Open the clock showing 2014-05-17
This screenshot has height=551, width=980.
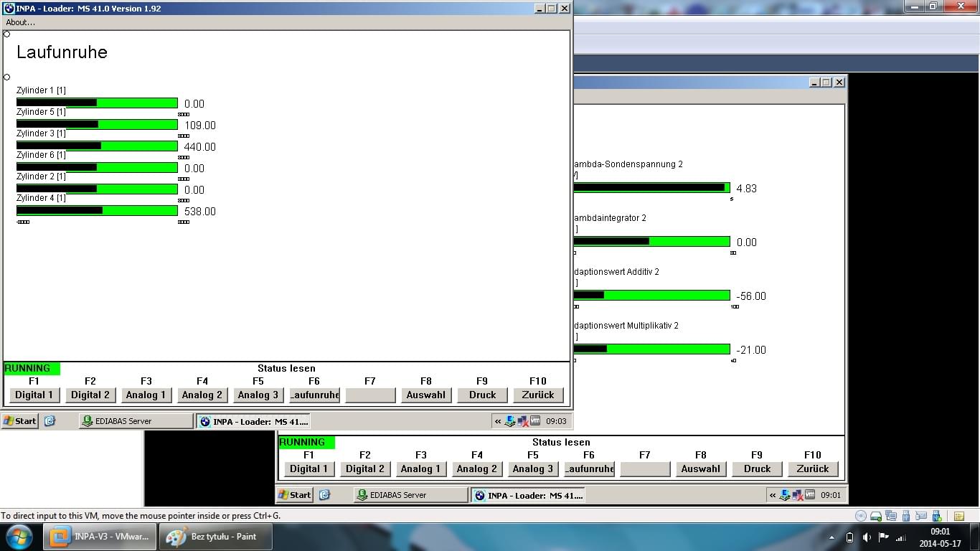tap(940, 537)
